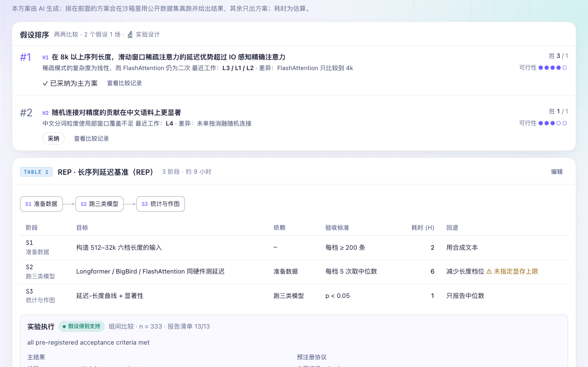The image size is (588, 367).
Task: Open 查看比较记录 for hypothesis H2
Action: coord(92,139)
